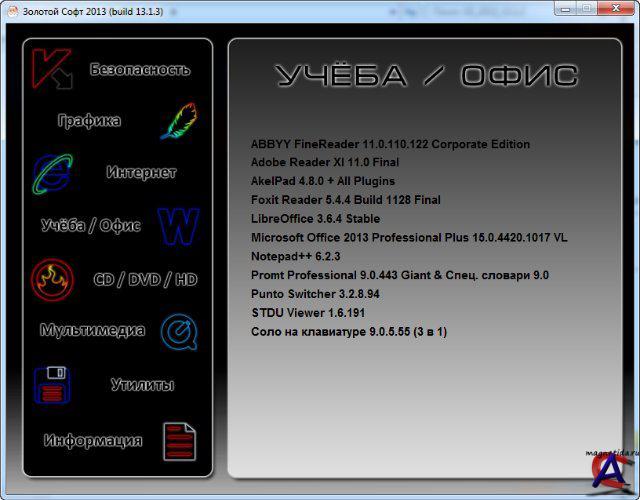
Task: Click the red flame disc-burning icon
Action: point(51,280)
